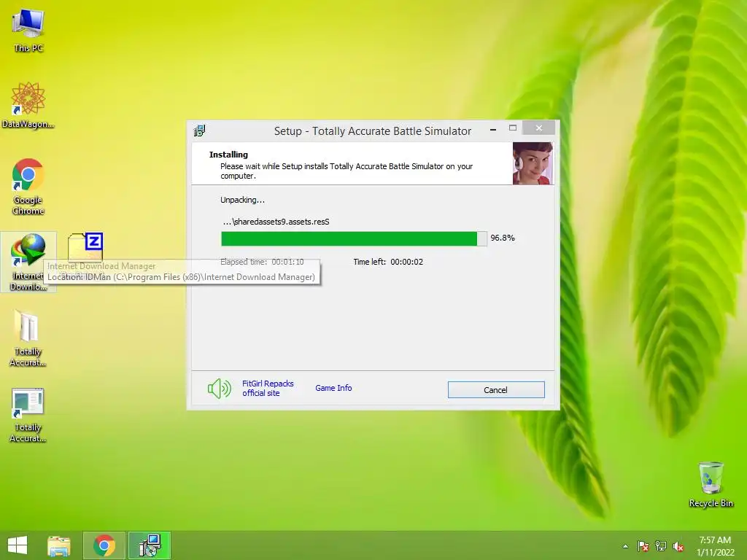This screenshot has width=747, height=560.
Task: Open This PC desktop icon
Action: pyautogui.click(x=28, y=30)
